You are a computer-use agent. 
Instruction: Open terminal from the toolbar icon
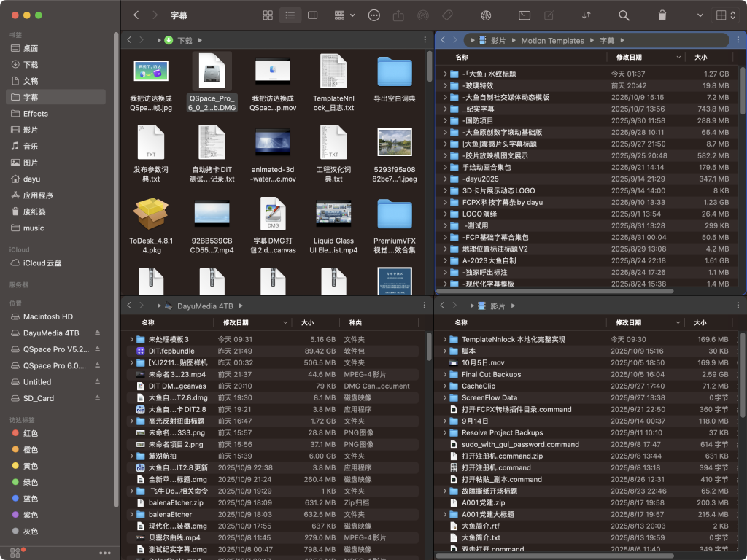524,15
